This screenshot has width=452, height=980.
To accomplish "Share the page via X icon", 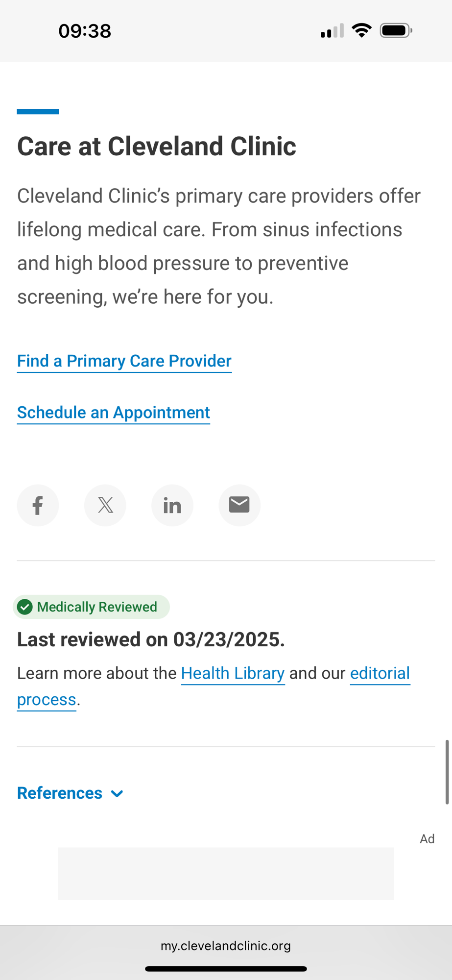I will [105, 505].
